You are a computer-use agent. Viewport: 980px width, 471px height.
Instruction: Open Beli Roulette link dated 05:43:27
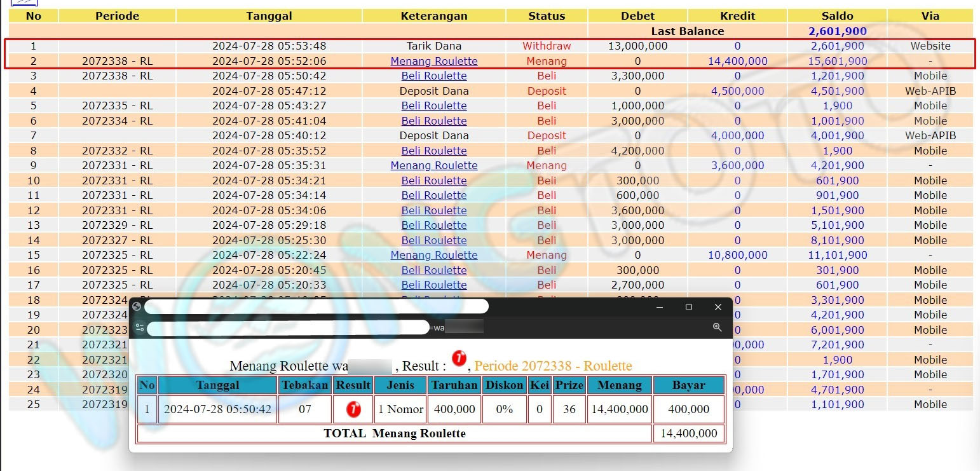click(433, 106)
